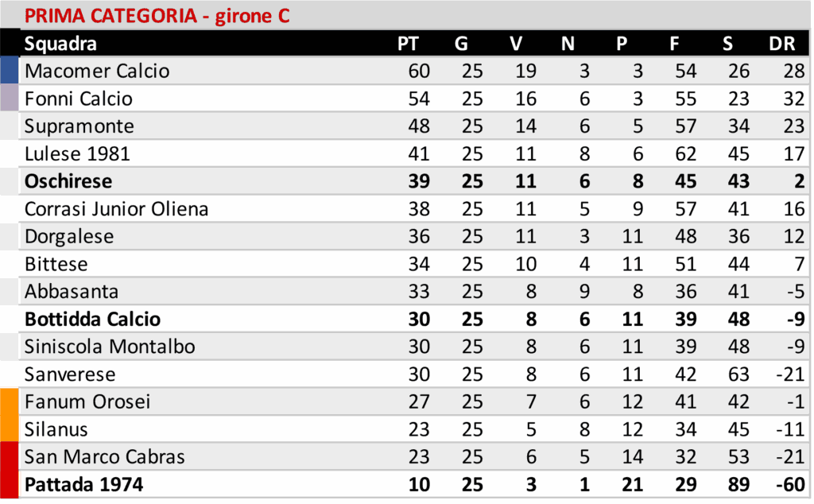
Task: Click on Supramonte team name
Action: [x=79, y=126]
